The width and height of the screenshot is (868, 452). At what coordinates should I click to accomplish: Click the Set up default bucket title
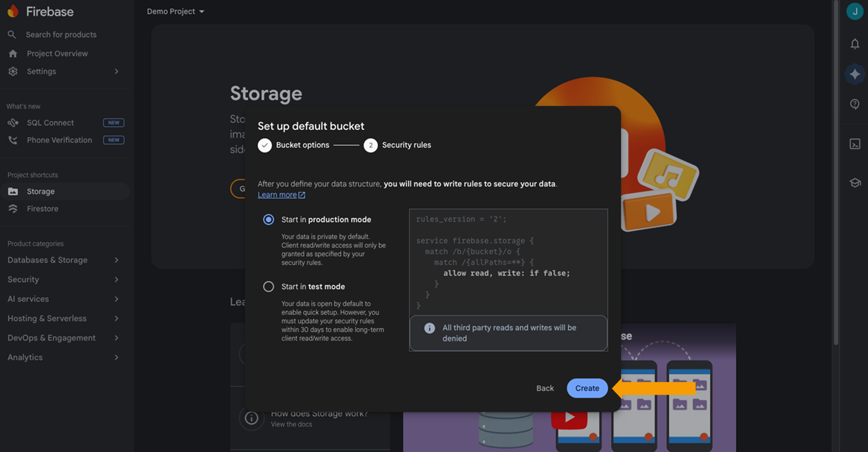tap(311, 126)
